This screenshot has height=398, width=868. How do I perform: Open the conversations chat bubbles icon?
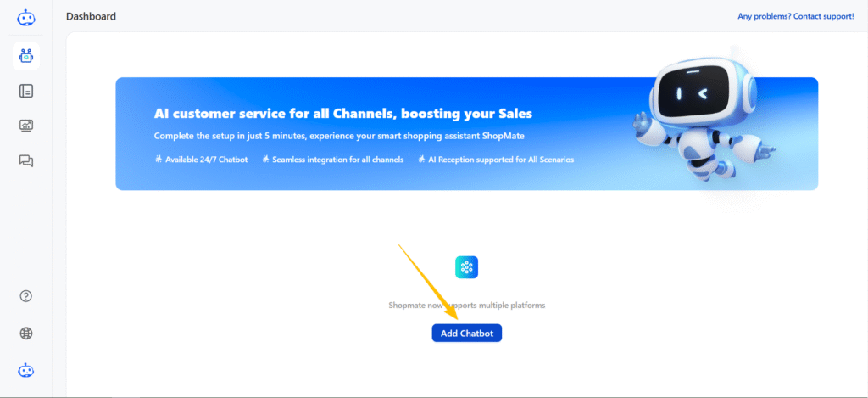coord(26,160)
